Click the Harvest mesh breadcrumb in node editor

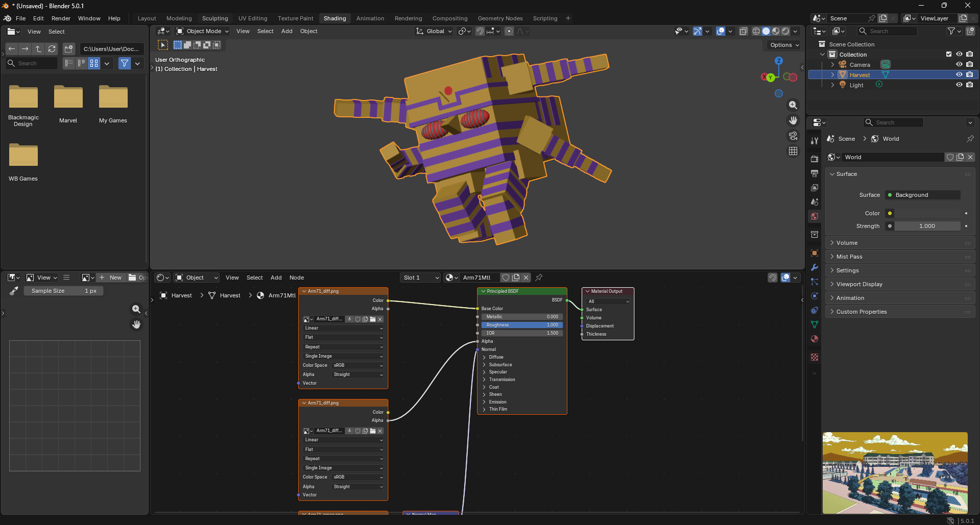point(225,295)
